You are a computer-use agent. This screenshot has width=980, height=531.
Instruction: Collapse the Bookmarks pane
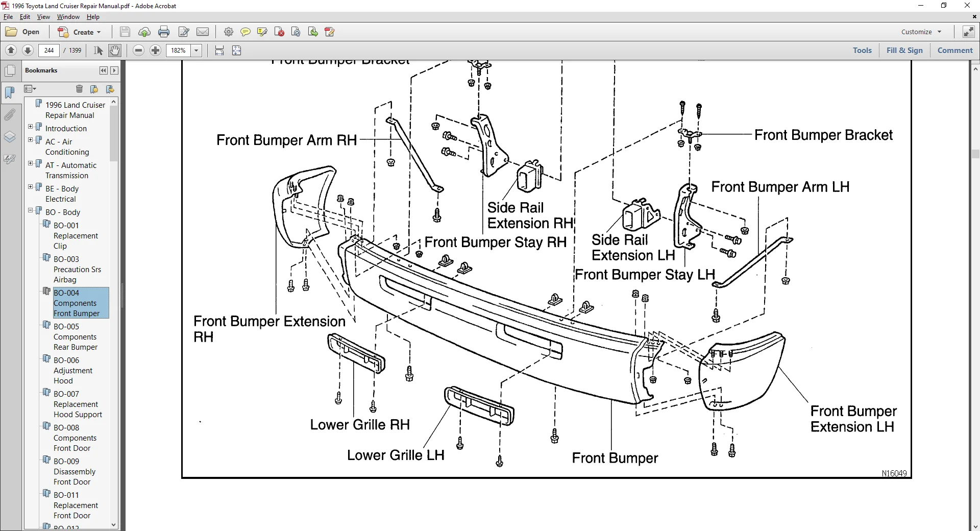click(x=104, y=70)
